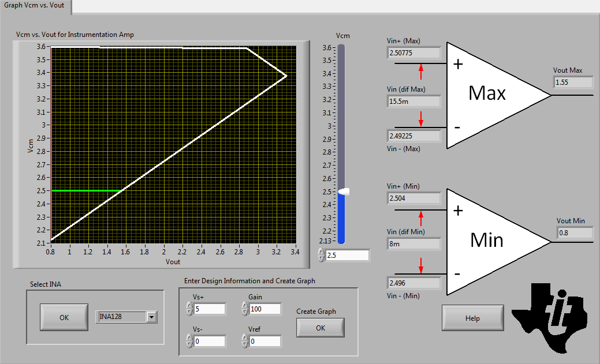Click the Vs+ input field

[x=210, y=309]
